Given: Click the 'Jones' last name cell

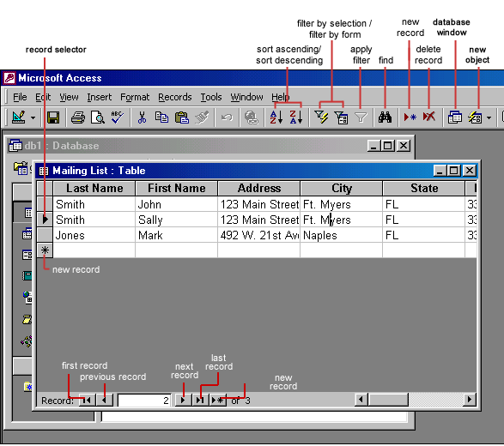Looking at the screenshot, I should 94,235.
